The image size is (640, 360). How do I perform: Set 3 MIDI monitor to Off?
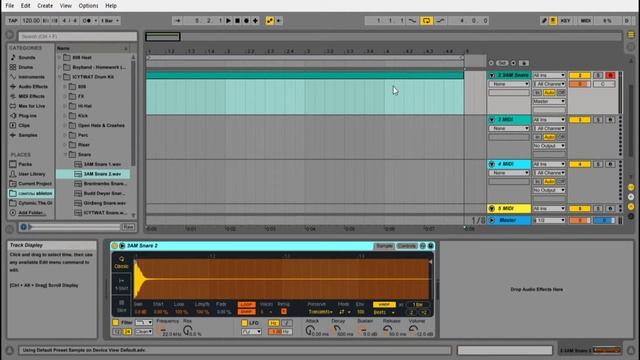[562, 137]
